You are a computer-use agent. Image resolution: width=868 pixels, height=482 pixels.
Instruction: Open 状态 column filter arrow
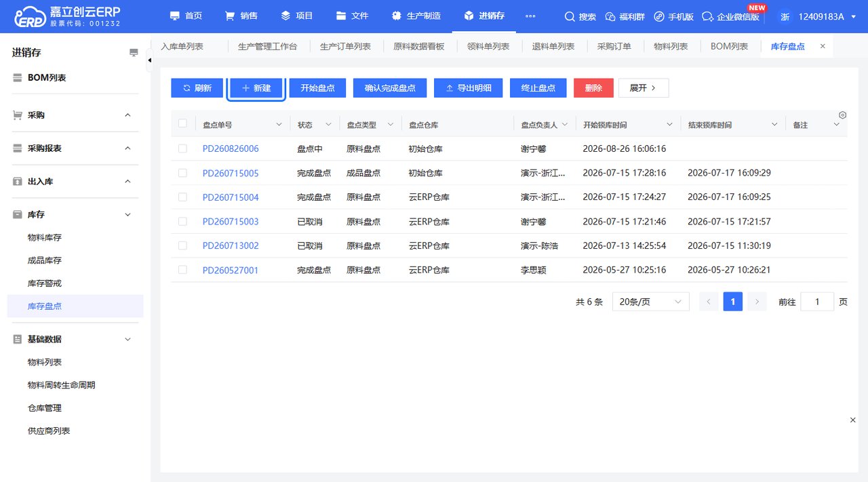click(328, 125)
